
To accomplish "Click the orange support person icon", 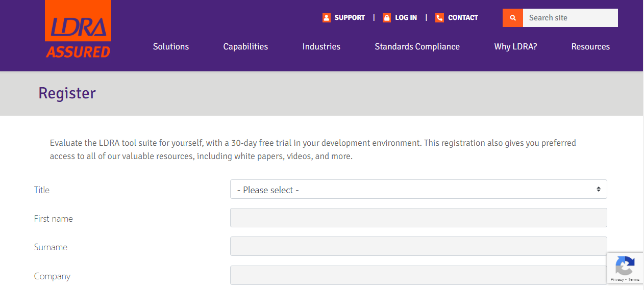I will (x=327, y=18).
